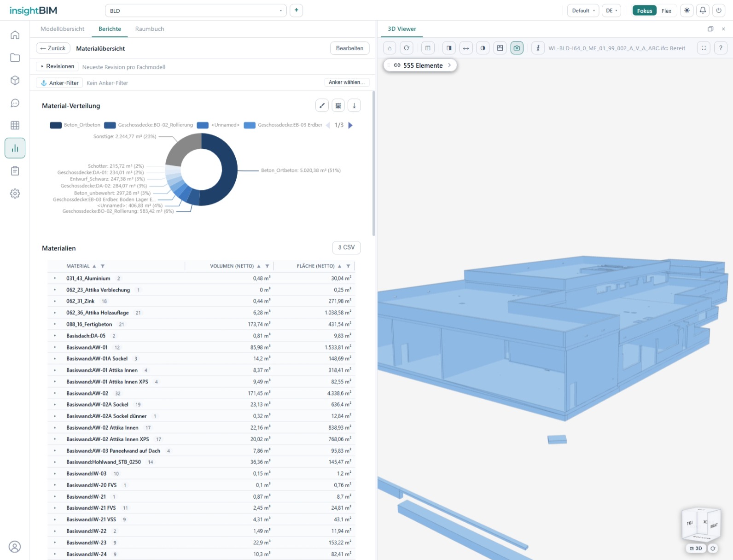The width and height of the screenshot is (733, 560).
Task: Open the bar chart reports icon in sidebar
Action: point(15,148)
